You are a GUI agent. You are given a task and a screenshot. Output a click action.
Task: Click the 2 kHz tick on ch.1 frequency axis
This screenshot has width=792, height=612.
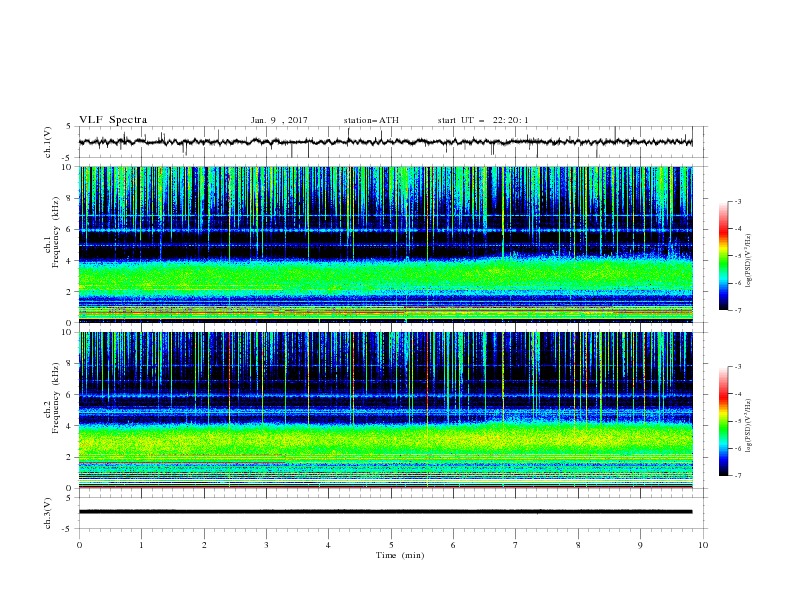click(70, 291)
